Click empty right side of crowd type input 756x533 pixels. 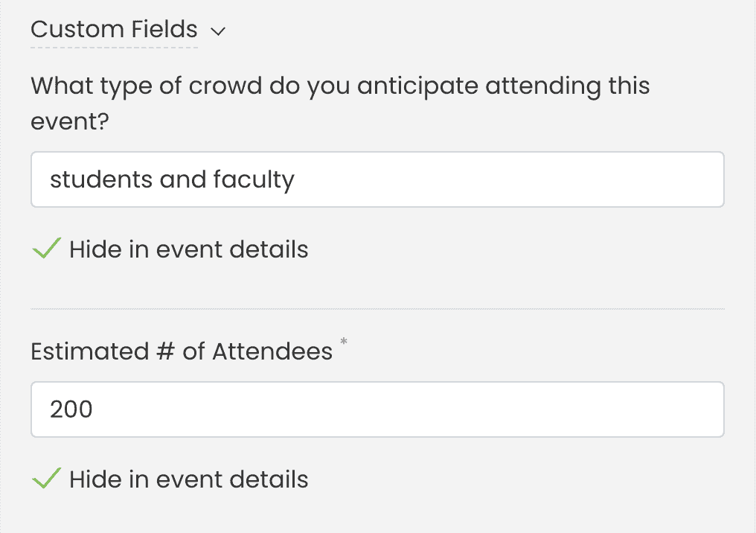pyautogui.click(x=595, y=179)
